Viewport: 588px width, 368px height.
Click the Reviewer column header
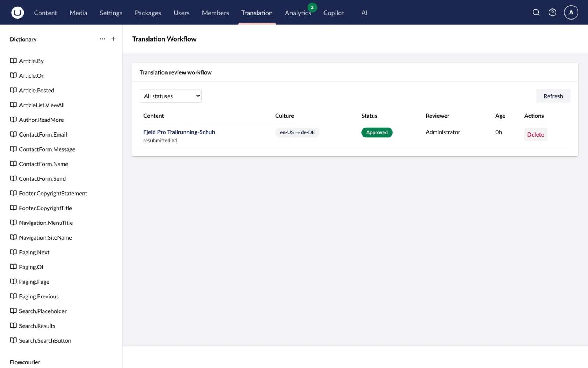437,116
